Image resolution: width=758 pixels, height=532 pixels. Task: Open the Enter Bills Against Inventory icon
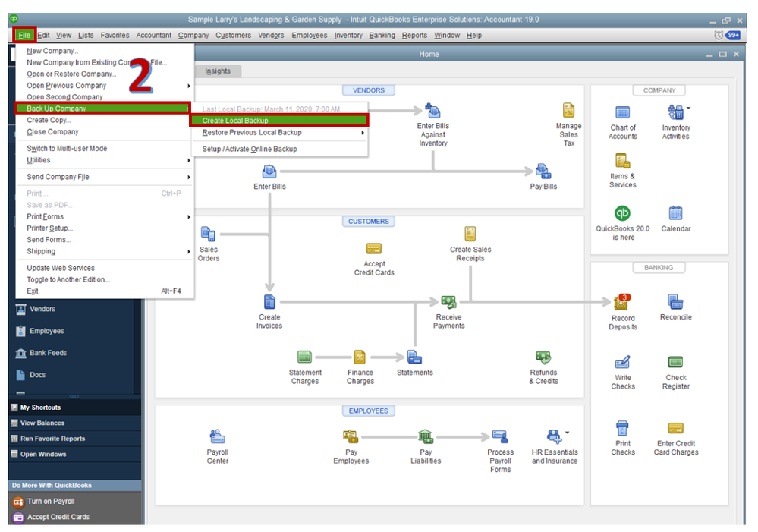click(x=432, y=111)
